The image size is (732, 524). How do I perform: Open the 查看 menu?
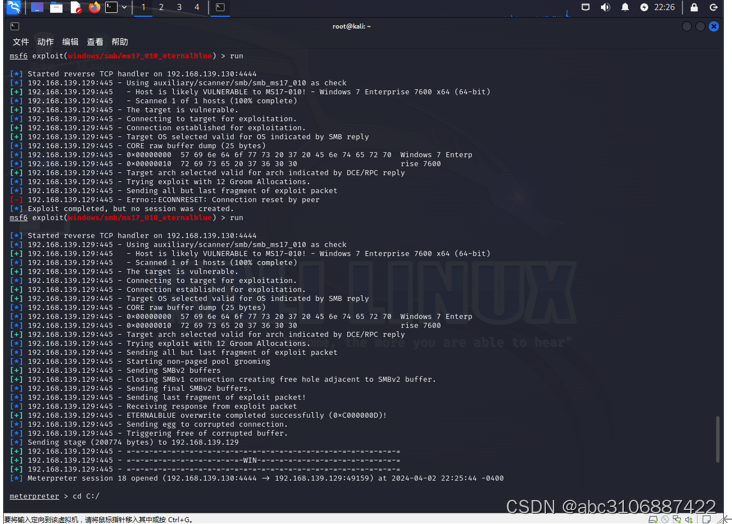95,42
